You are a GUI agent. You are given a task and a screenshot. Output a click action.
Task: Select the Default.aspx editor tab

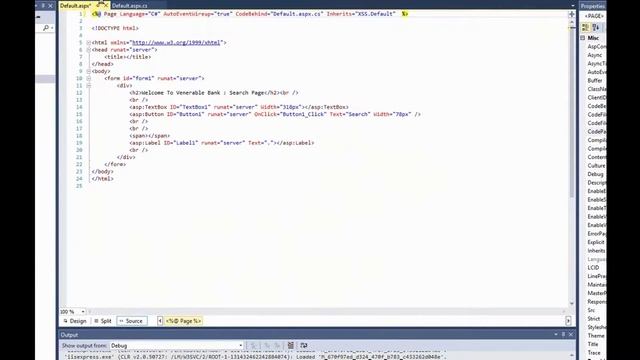pos(76,6)
